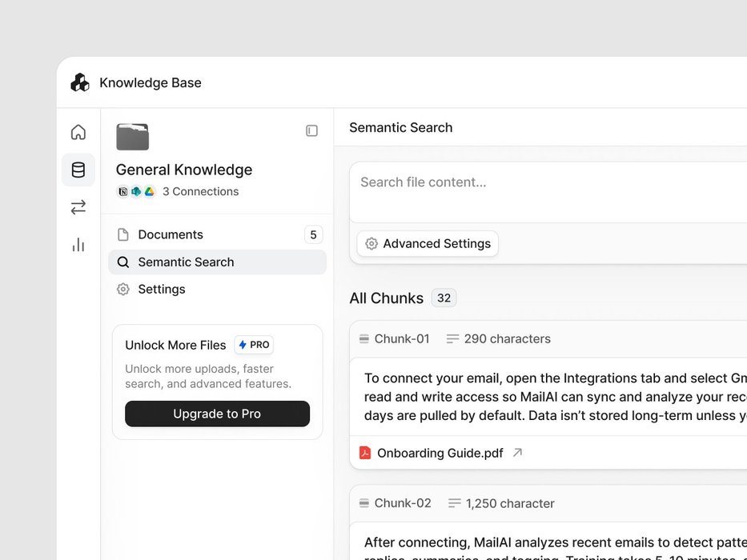
Task: Select Semantic Search in sidebar menu
Action: pyautogui.click(x=186, y=262)
